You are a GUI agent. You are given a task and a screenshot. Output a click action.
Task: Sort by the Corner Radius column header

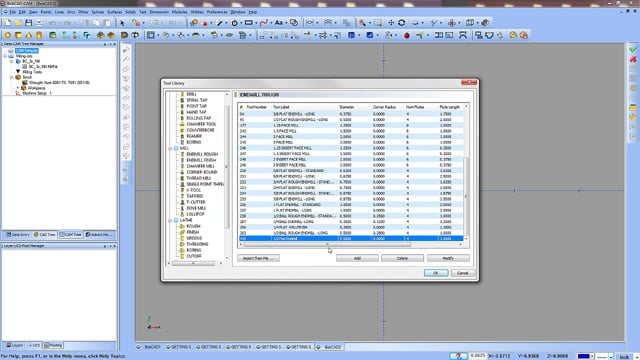coord(384,107)
